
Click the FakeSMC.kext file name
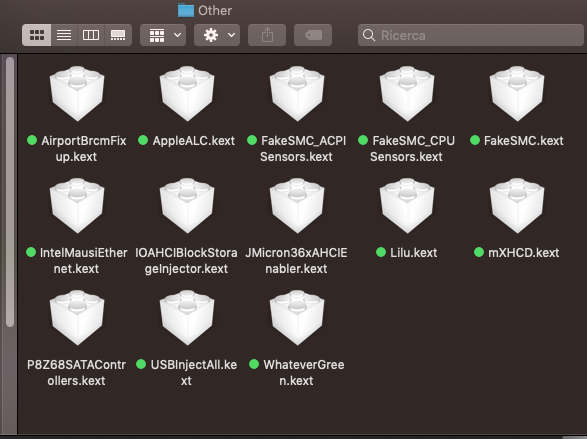tap(523, 141)
